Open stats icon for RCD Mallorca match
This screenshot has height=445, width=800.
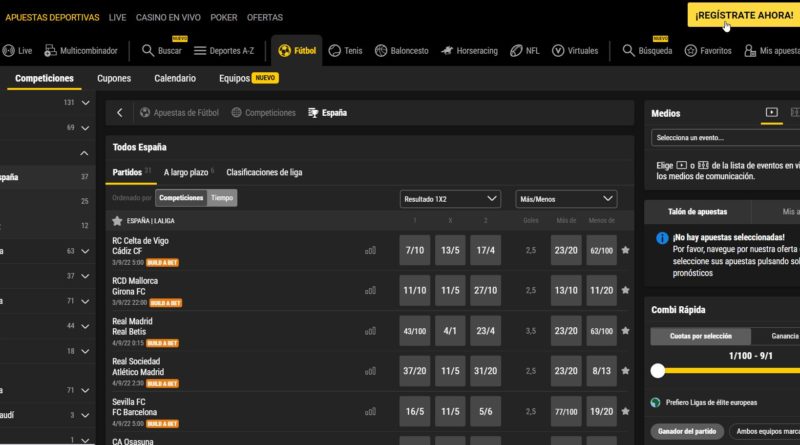(370, 290)
